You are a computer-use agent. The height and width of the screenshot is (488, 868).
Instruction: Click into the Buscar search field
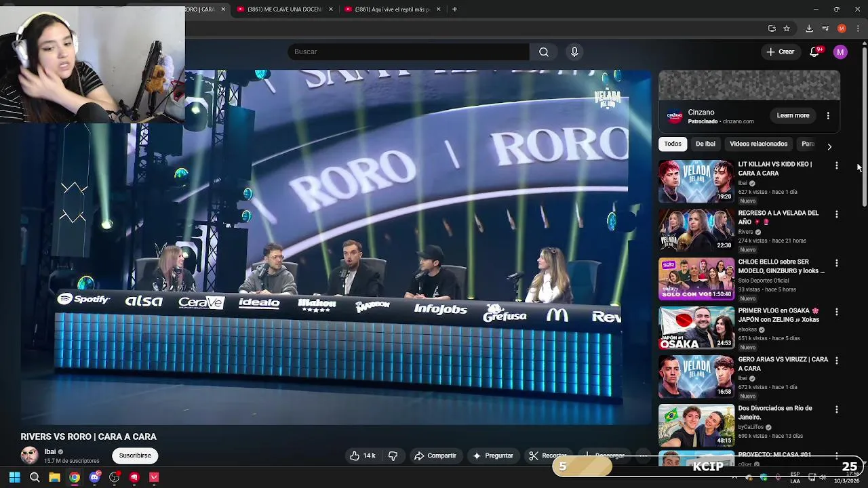pyautogui.click(x=409, y=52)
